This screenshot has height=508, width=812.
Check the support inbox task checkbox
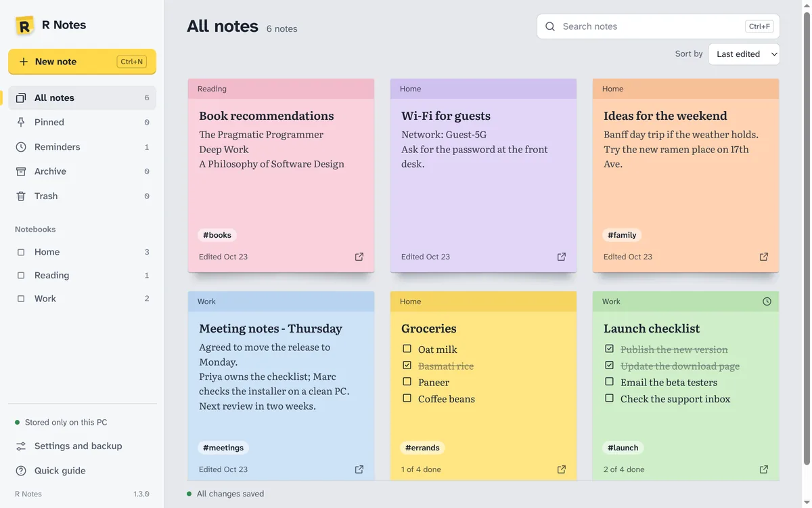(609, 398)
